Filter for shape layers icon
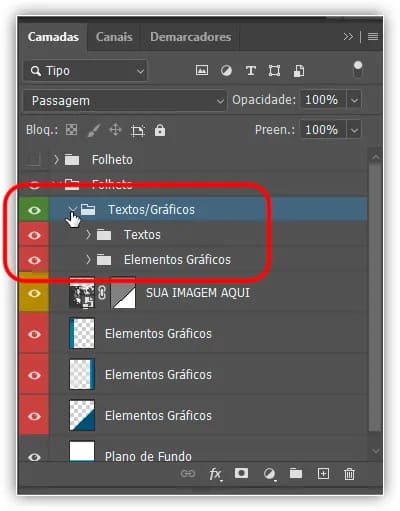Viewport: 400px width, 511px height. tap(274, 71)
